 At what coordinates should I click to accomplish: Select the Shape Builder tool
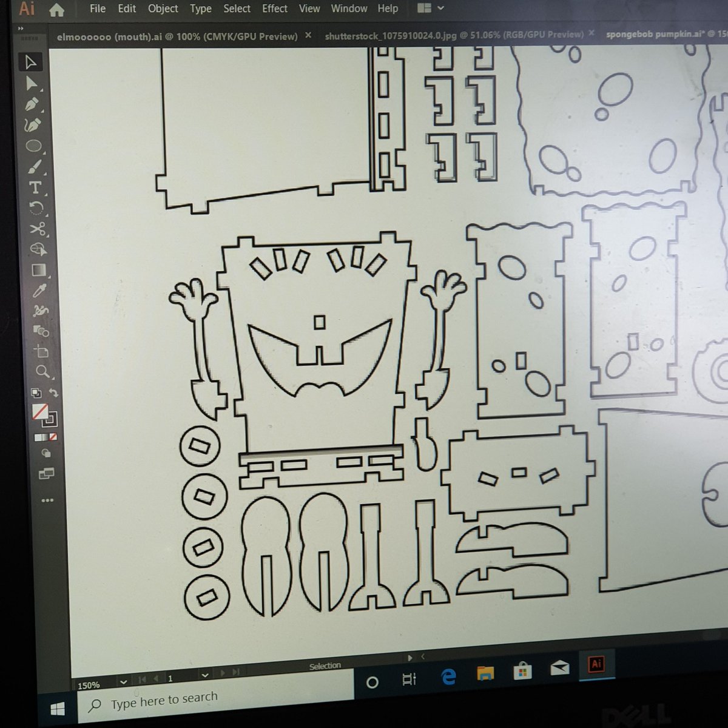click(x=38, y=249)
